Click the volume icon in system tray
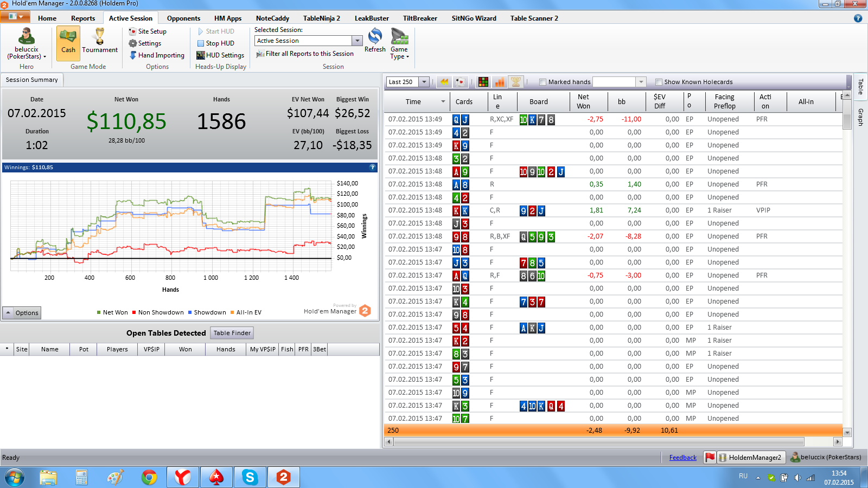The height and width of the screenshot is (488, 868). pos(797,478)
